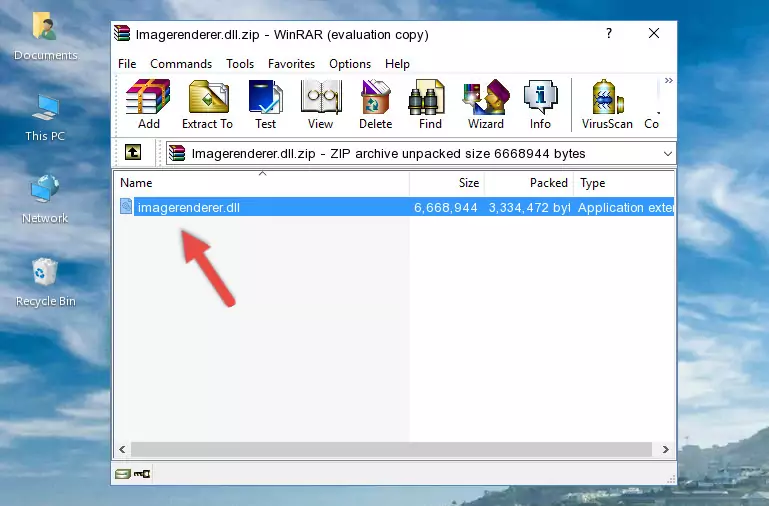Click the Application extension type cell

pos(625,207)
